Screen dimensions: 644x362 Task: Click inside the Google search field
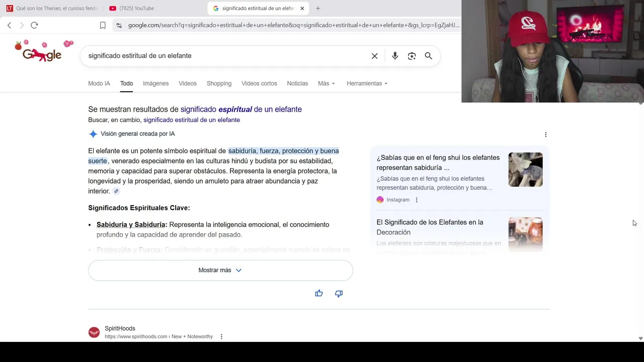click(226, 56)
